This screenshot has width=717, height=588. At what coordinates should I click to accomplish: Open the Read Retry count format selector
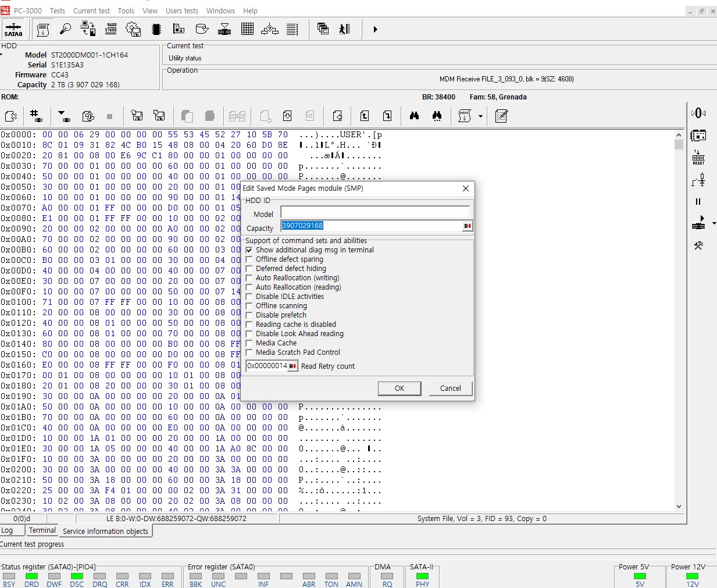coord(292,366)
